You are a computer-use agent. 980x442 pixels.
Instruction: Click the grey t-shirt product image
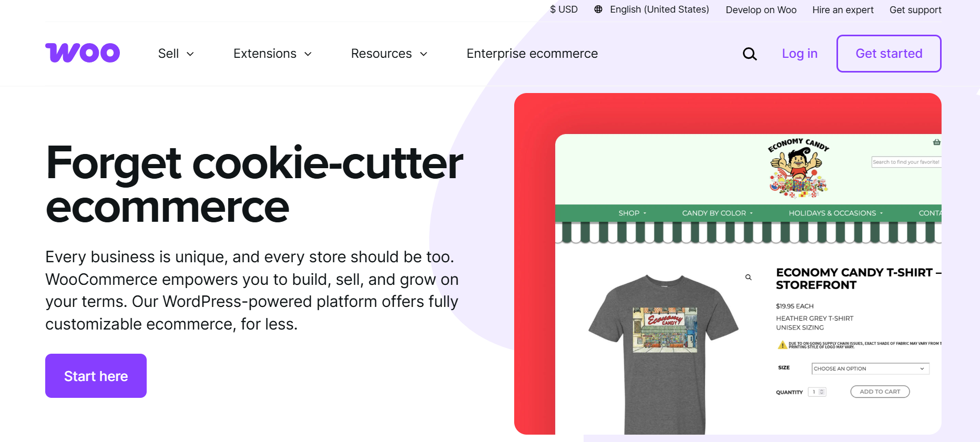pyautogui.click(x=664, y=353)
